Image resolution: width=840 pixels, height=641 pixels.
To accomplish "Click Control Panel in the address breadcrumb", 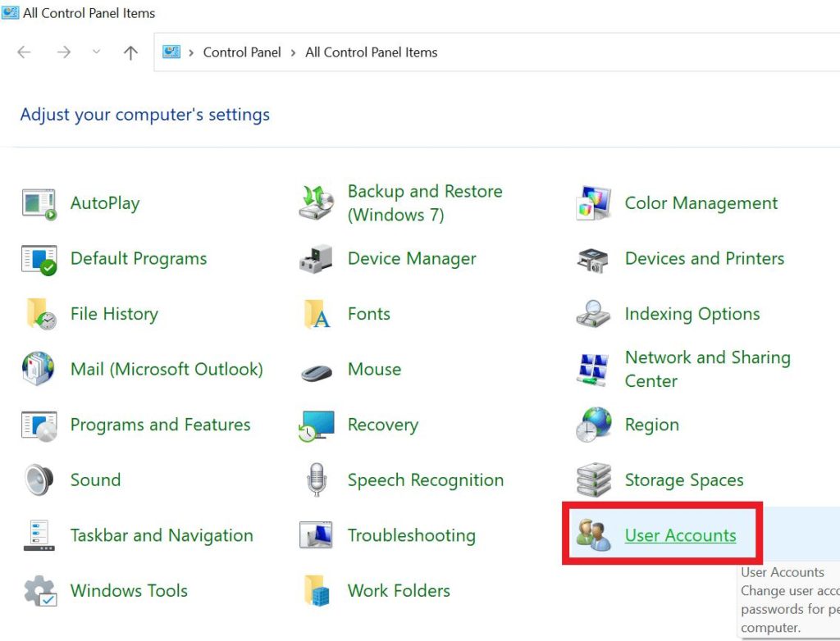I will [x=242, y=52].
